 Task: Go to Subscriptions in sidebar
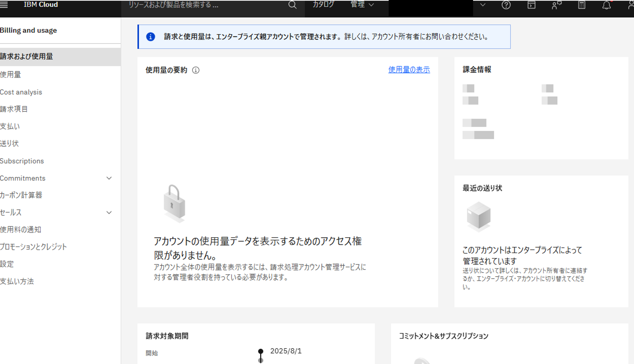point(22,161)
